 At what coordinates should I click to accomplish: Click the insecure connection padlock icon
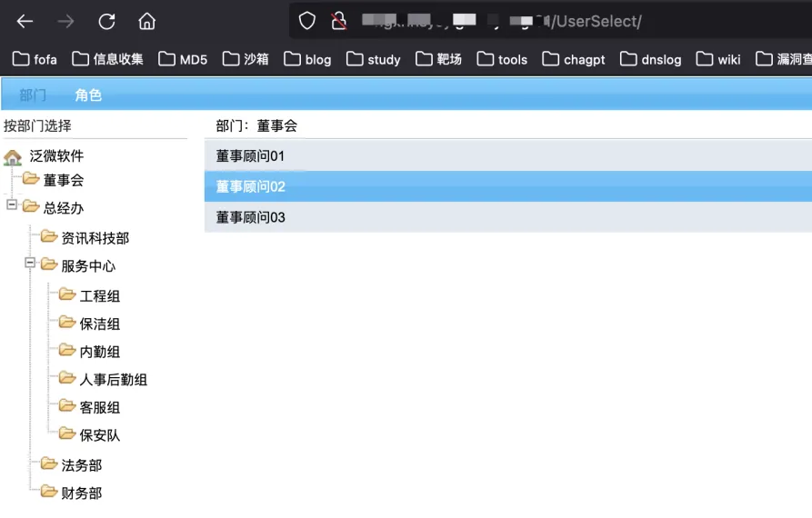pos(338,21)
